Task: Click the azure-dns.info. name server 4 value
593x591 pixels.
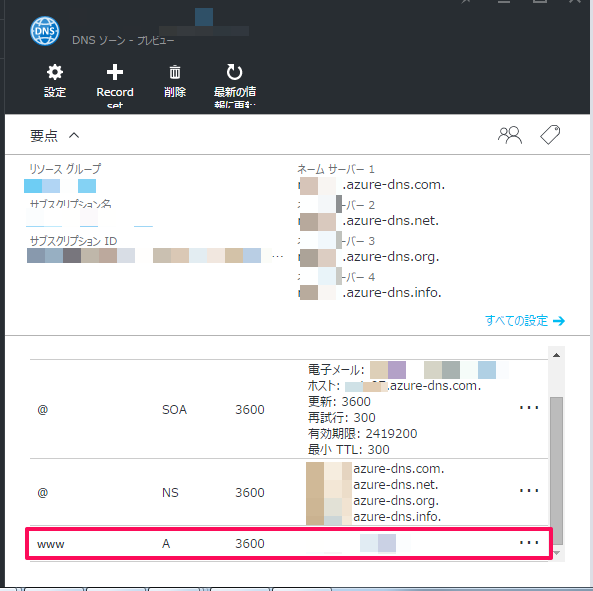Action: click(370, 293)
